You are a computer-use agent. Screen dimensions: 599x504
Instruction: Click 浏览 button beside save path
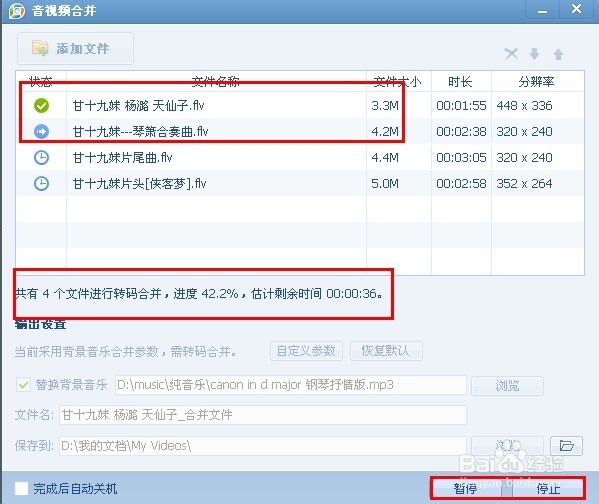click(x=507, y=446)
